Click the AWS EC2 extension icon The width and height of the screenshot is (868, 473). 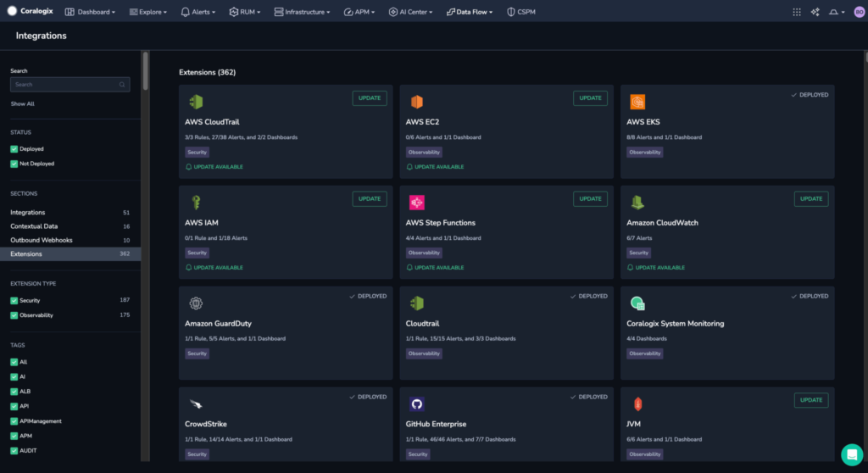tap(417, 102)
